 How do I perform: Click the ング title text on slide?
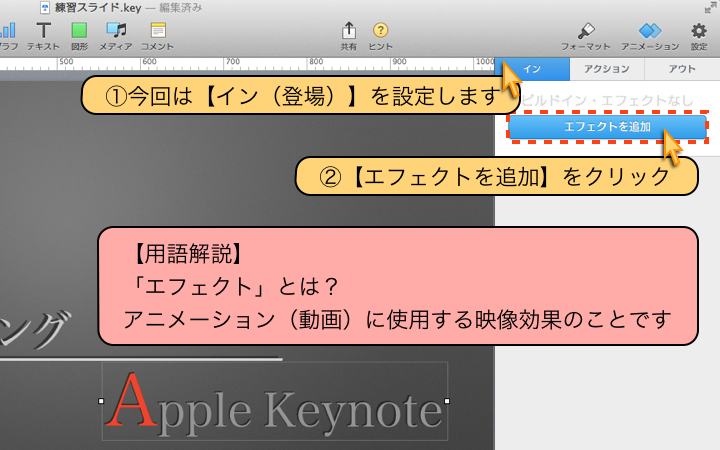pyautogui.click(x=34, y=330)
